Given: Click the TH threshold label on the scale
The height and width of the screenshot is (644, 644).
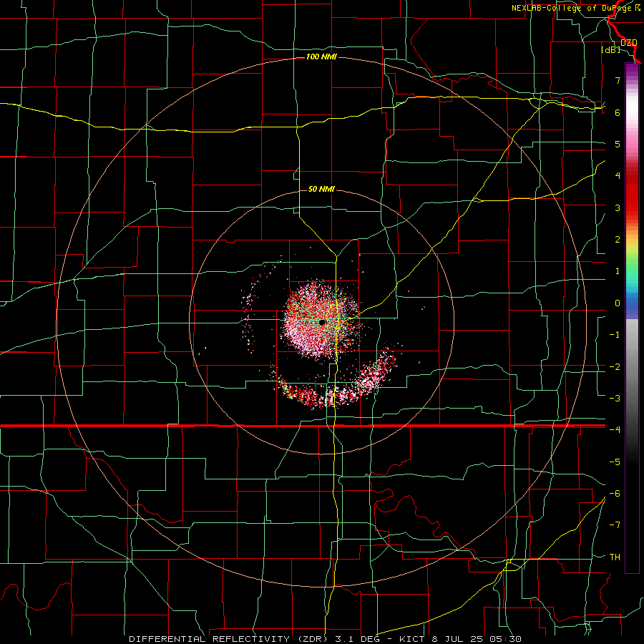Looking at the screenshot, I should (615, 557).
